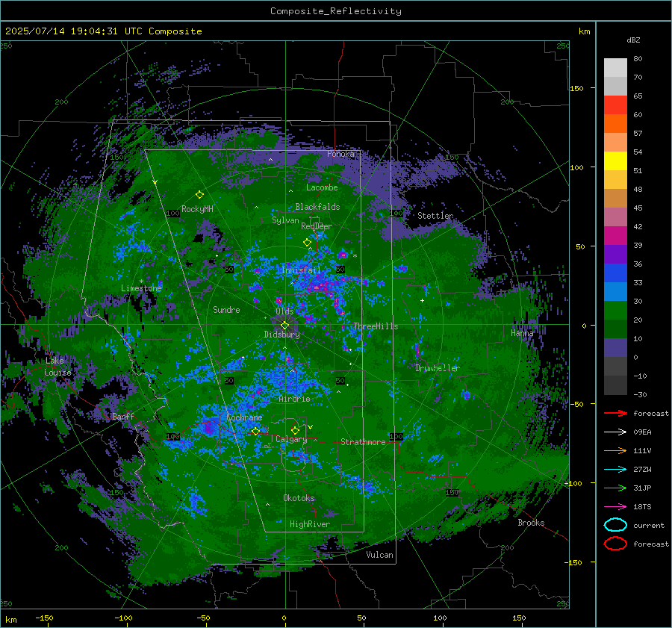Click the RockyMH label
The image size is (672, 628).
click(x=197, y=209)
